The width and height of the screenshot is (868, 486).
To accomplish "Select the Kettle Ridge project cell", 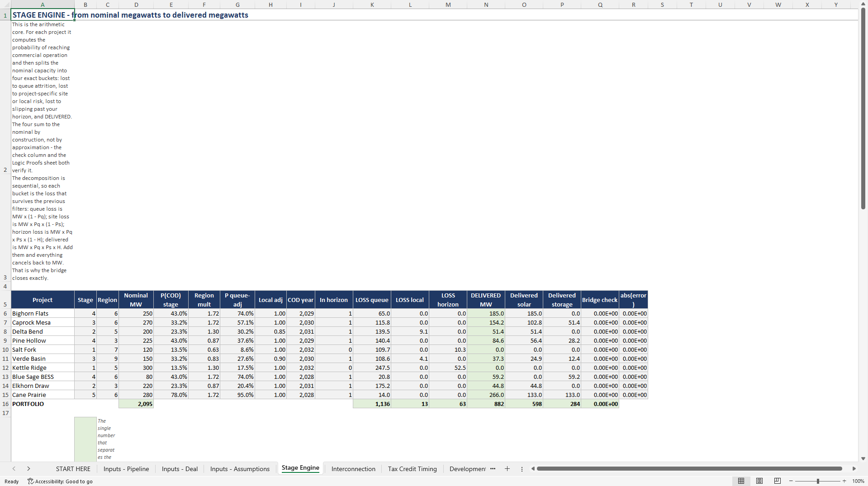I will click(43, 368).
